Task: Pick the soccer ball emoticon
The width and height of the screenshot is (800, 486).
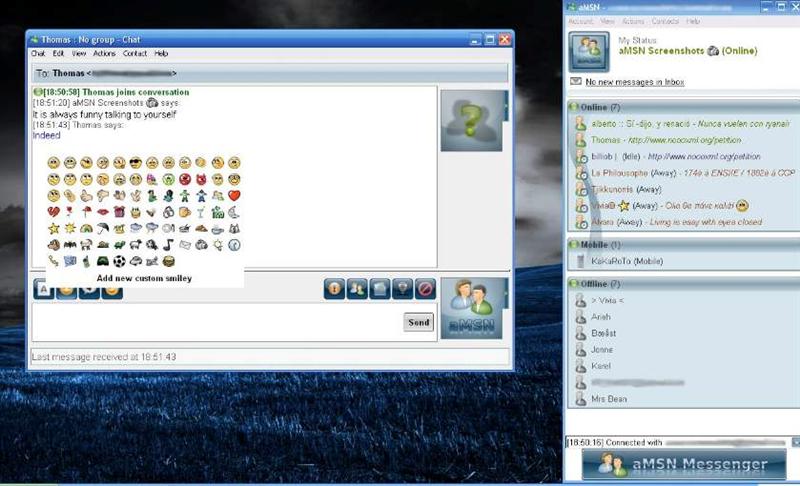Action: (x=119, y=261)
